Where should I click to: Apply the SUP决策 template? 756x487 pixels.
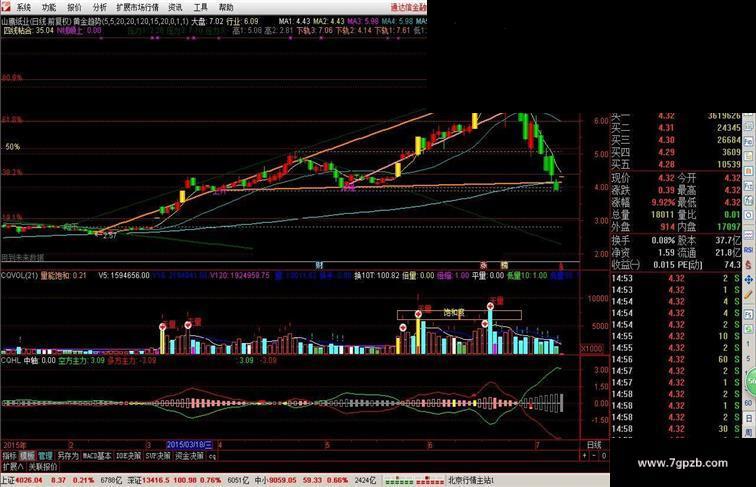pos(158,456)
